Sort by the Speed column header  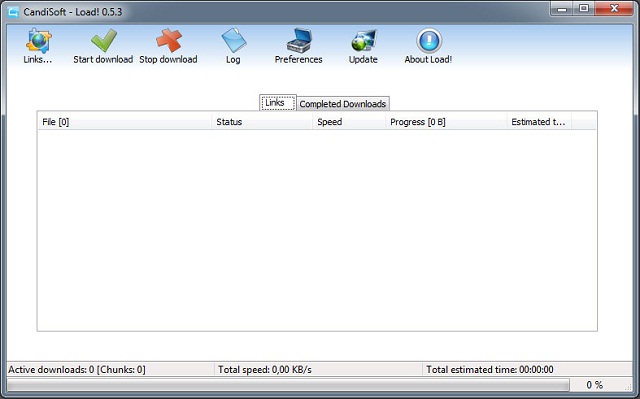click(x=349, y=122)
